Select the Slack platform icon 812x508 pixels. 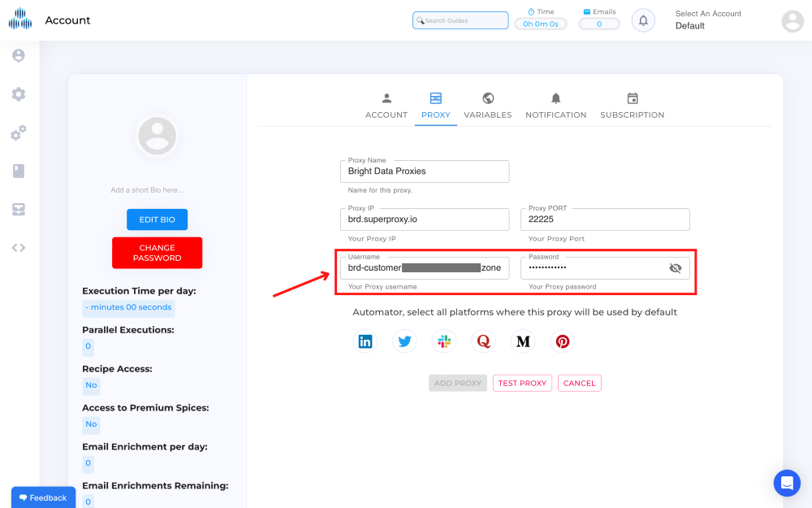(x=443, y=341)
